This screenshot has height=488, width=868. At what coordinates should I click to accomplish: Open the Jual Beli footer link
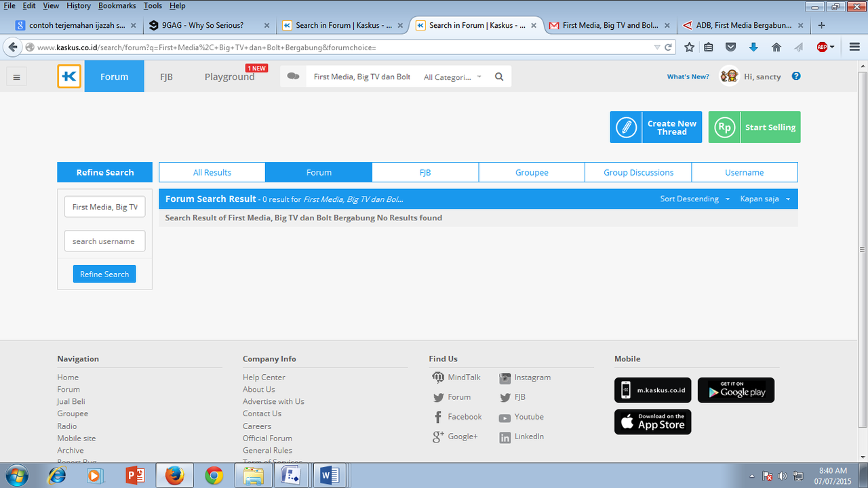71,401
